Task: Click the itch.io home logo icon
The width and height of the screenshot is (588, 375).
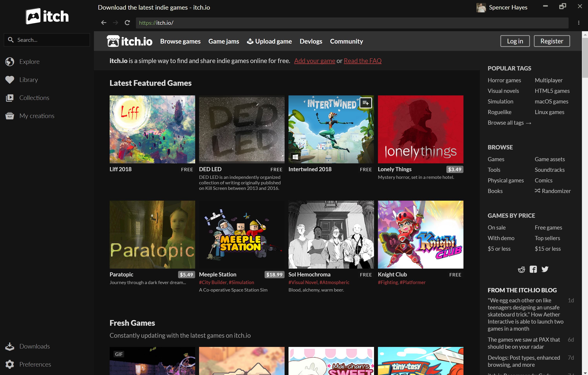Action: pyautogui.click(x=113, y=41)
